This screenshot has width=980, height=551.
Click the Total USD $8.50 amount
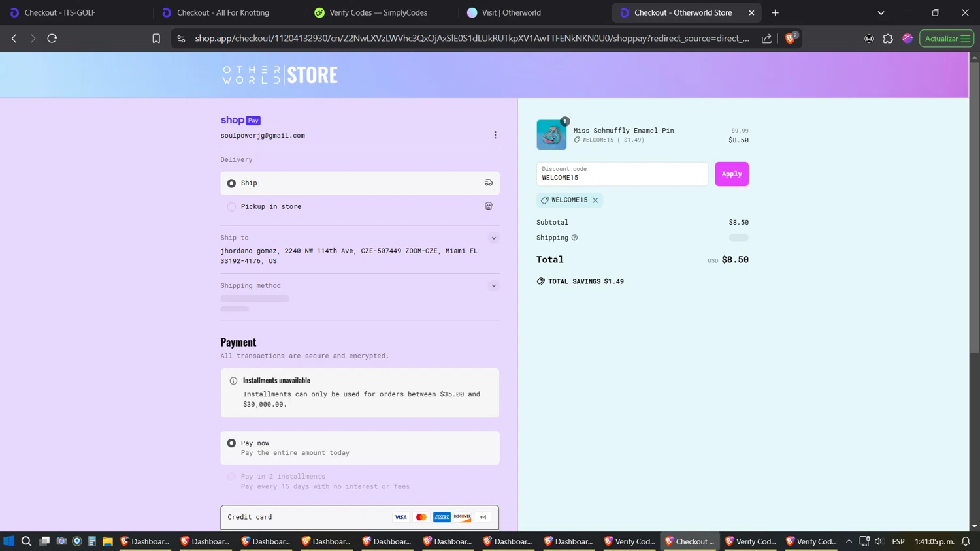tap(728, 260)
